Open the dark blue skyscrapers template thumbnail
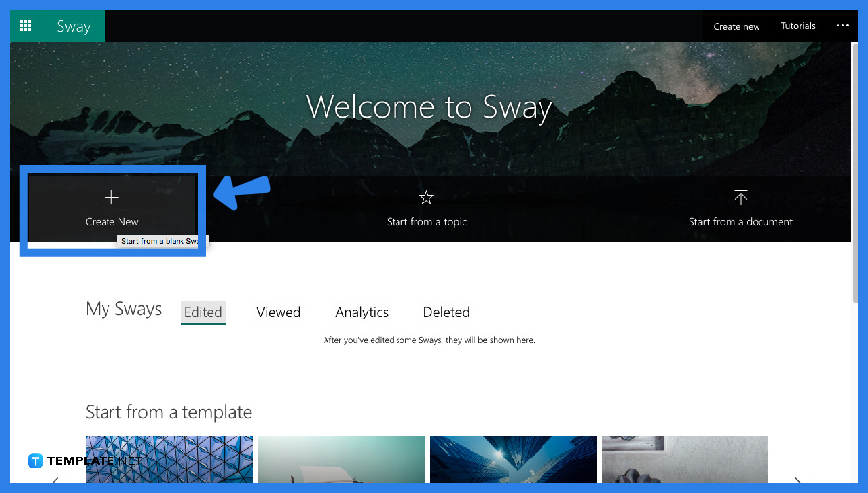This screenshot has width=868, height=493. point(513,459)
